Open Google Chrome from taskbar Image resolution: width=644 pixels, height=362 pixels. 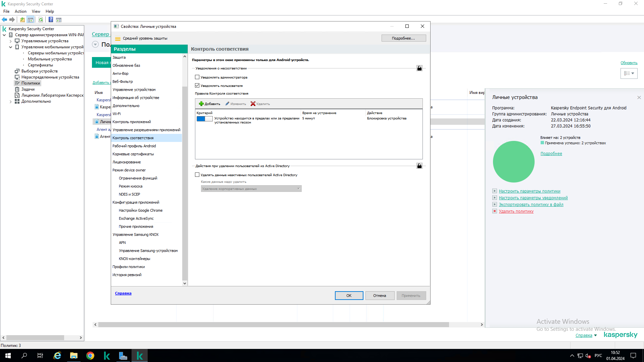pos(90,356)
